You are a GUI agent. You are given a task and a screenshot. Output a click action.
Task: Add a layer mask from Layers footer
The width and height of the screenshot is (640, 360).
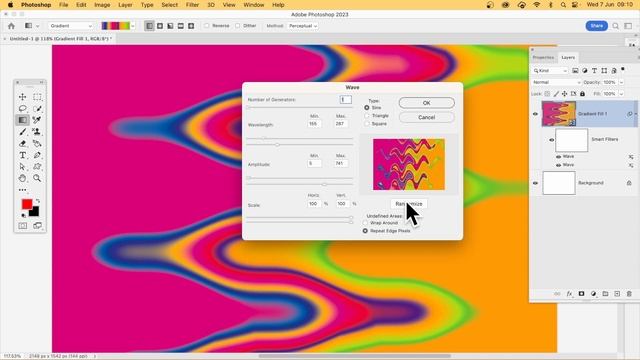pos(581,294)
